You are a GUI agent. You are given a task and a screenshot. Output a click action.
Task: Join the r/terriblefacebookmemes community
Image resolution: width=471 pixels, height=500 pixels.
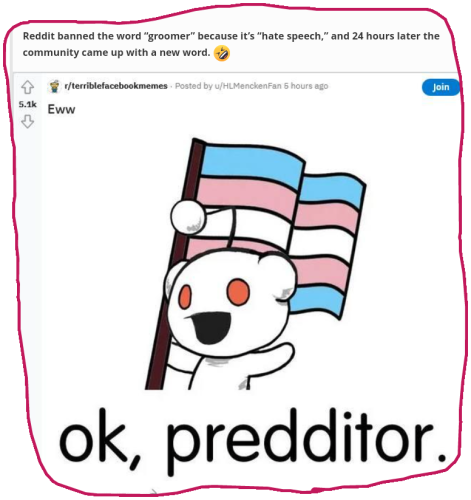441,87
